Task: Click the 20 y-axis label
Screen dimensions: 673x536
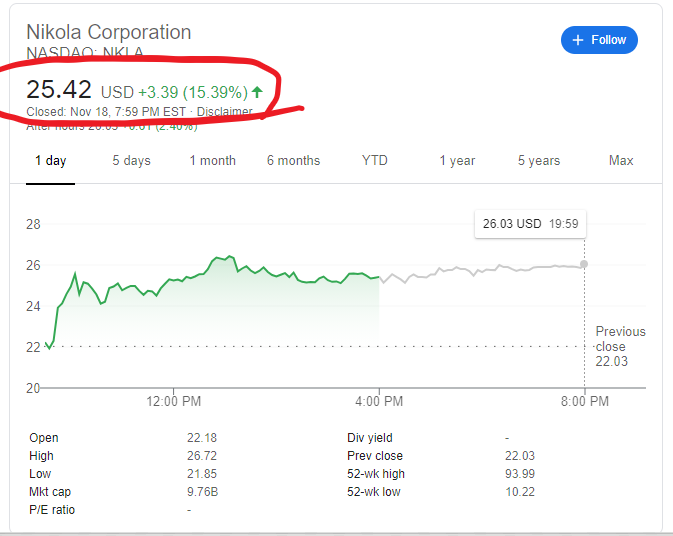Action: (x=33, y=388)
